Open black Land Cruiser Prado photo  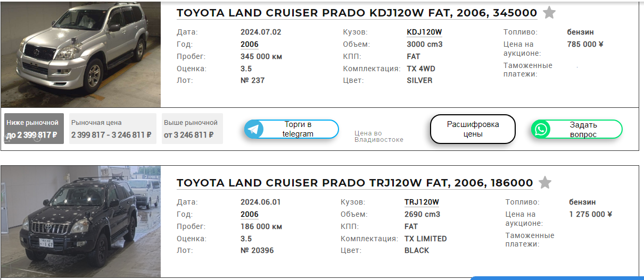click(x=80, y=222)
